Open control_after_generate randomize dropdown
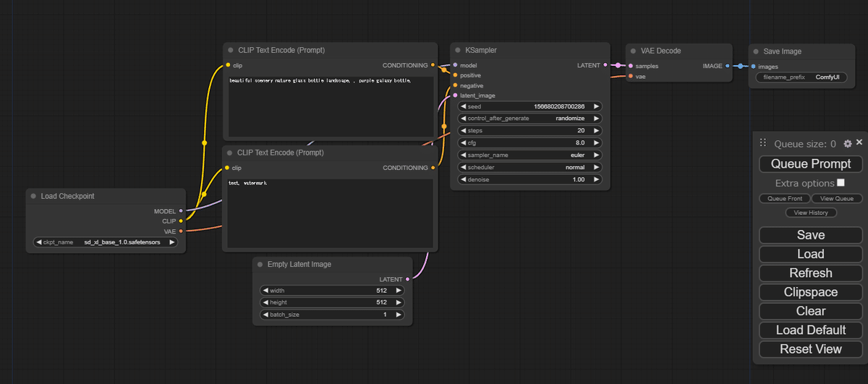The height and width of the screenshot is (384, 868). (x=530, y=119)
